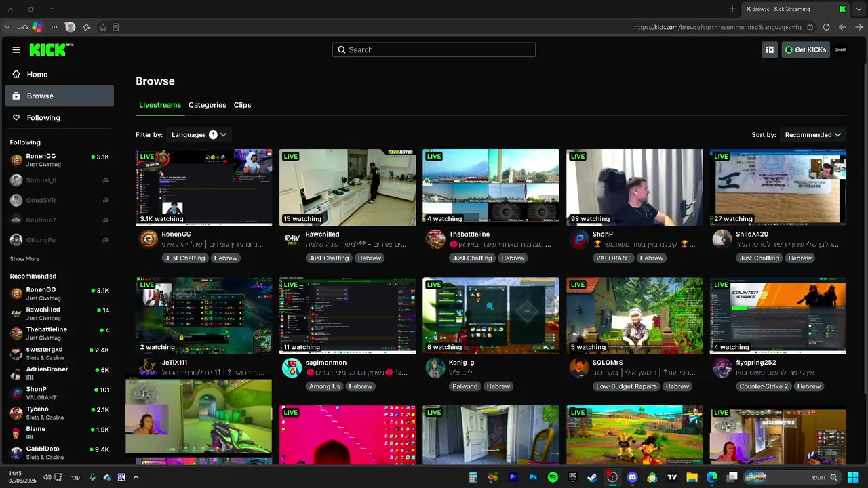Viewport: 868px width, 488px height.
Task: Click the KICK logo
Action: 52,49
